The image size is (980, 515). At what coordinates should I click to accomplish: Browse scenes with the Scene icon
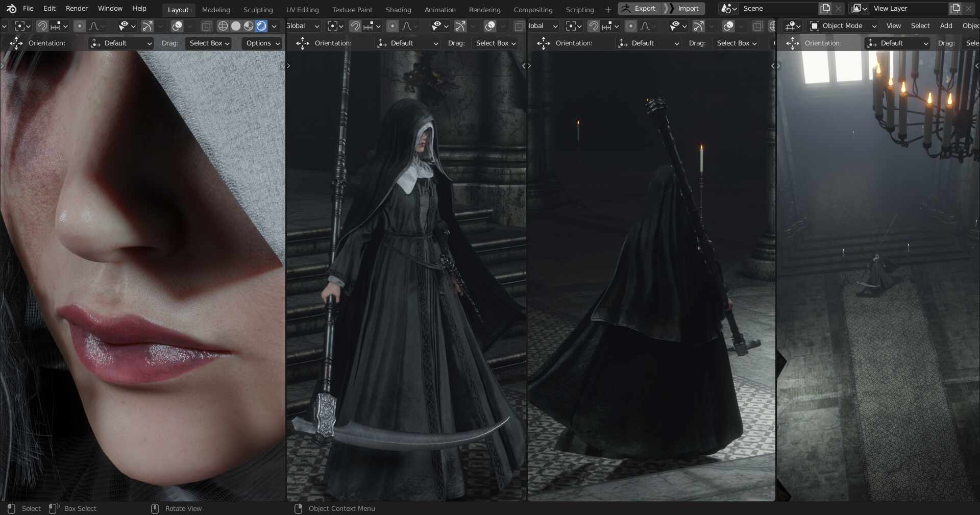point(729,9)
